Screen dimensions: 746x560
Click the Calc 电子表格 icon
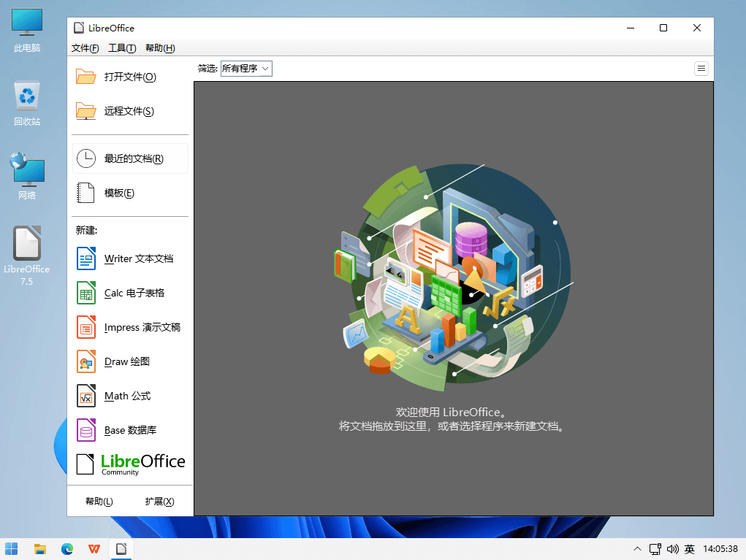pos(86,293)
